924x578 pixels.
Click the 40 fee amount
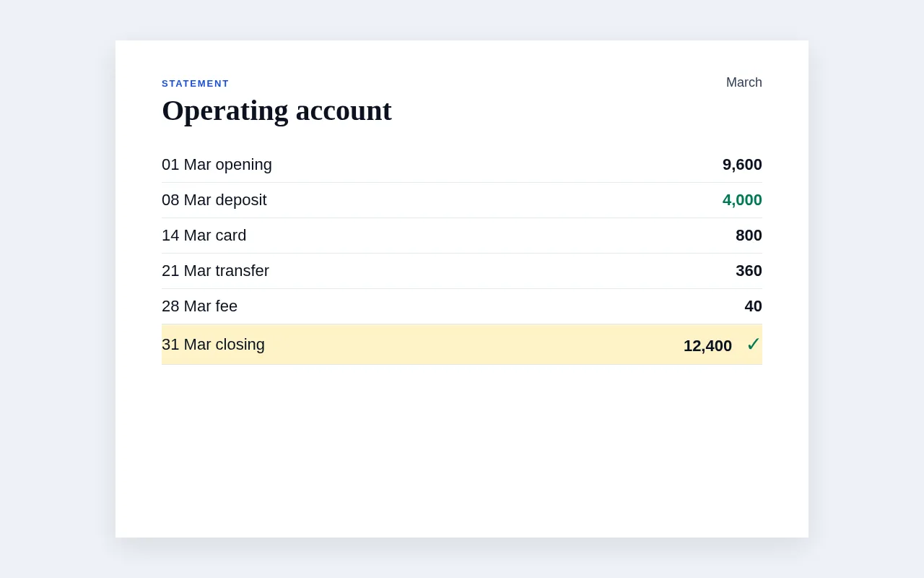coord(753,306)
